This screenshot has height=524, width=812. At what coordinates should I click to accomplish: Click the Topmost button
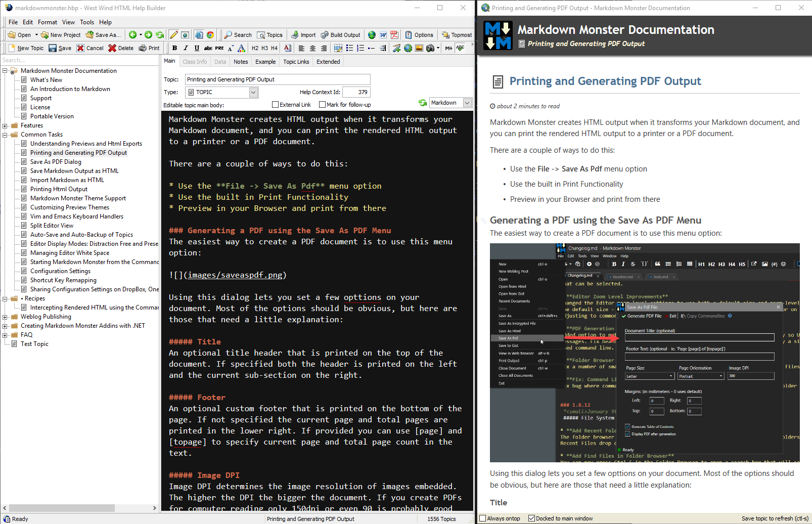457,35
